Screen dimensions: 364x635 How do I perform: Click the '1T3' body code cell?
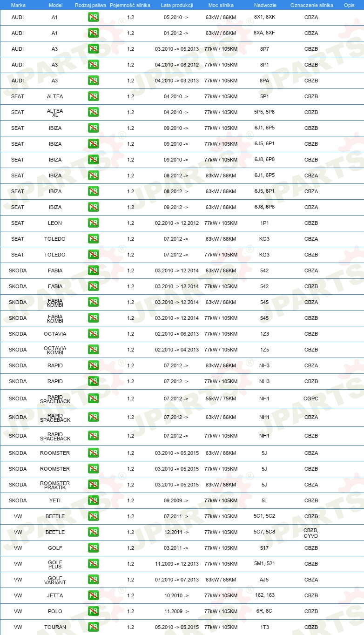coord(264,627)
